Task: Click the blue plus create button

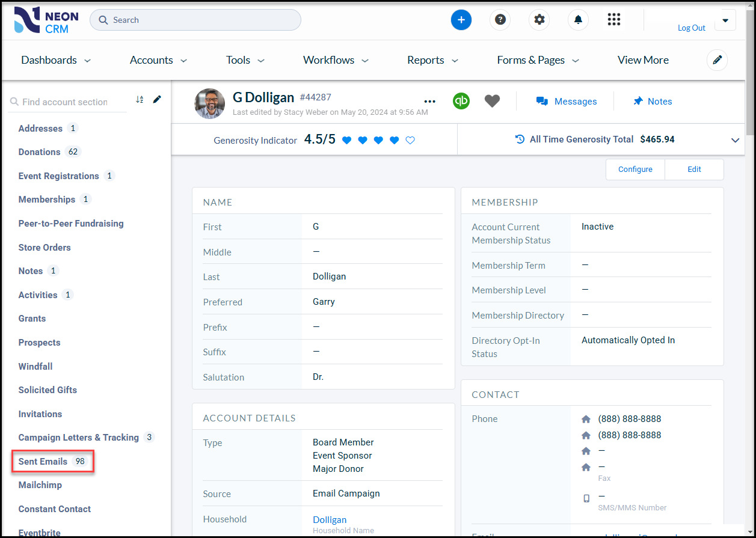Action: point(461,20)
